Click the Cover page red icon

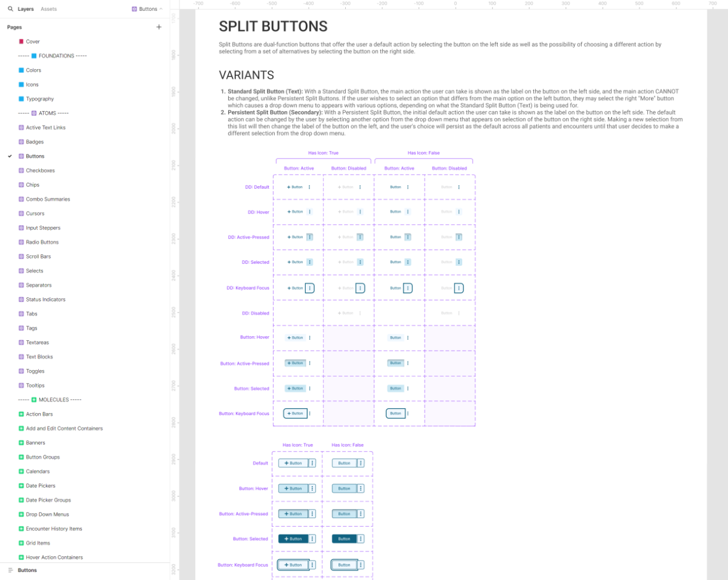[21, 42]
